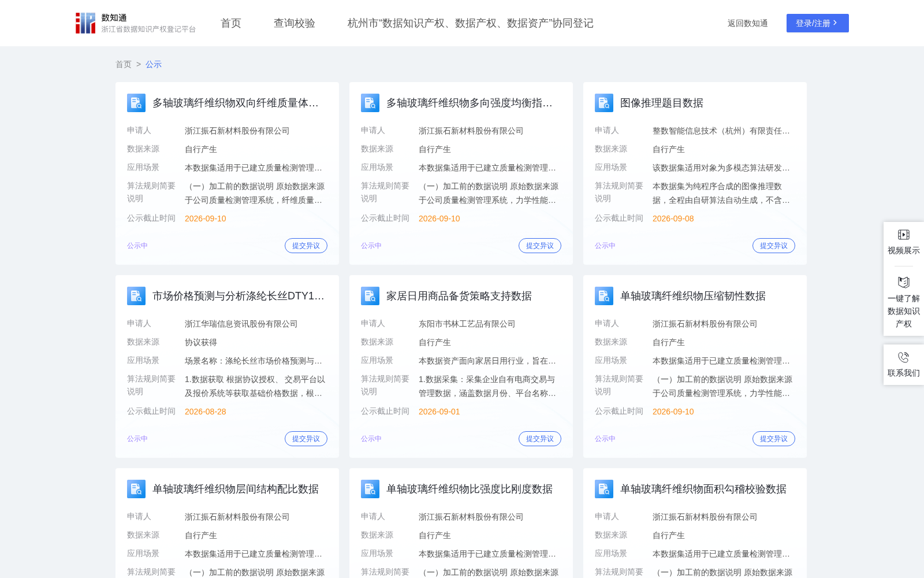Screen dimensions: 924x578
Task: Open title 单轴玻璃纤维织物比强度比刚度数据
Action: [x=470, y=489]
